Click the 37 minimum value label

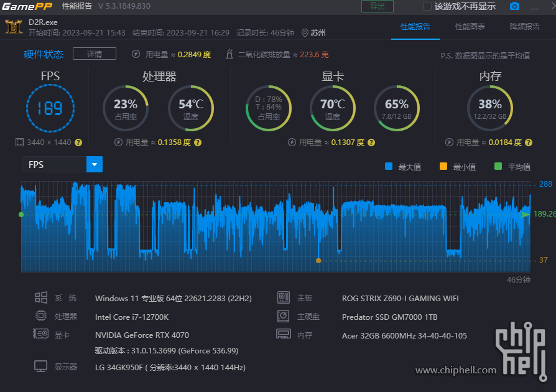click(x=543, y=260)
